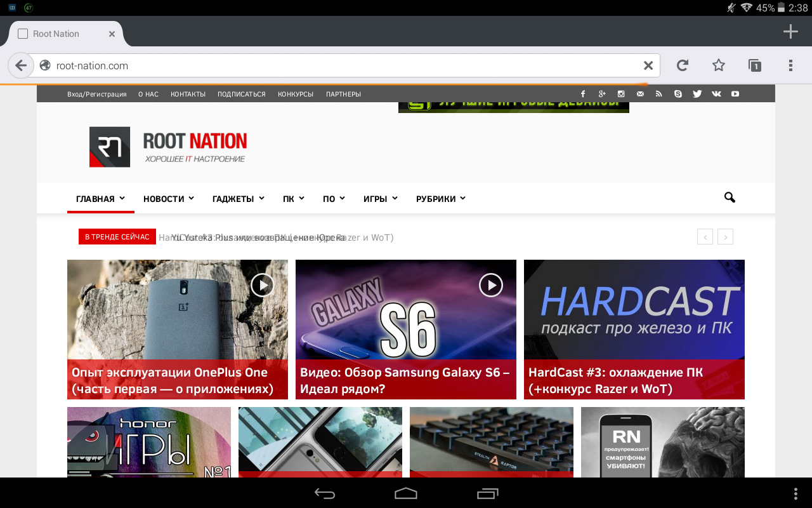Image resolution: width=812 pixels, height=508 pixels.
Task: Open the Android navigation bar overflow dots
Action: click(x=796, y=493)
